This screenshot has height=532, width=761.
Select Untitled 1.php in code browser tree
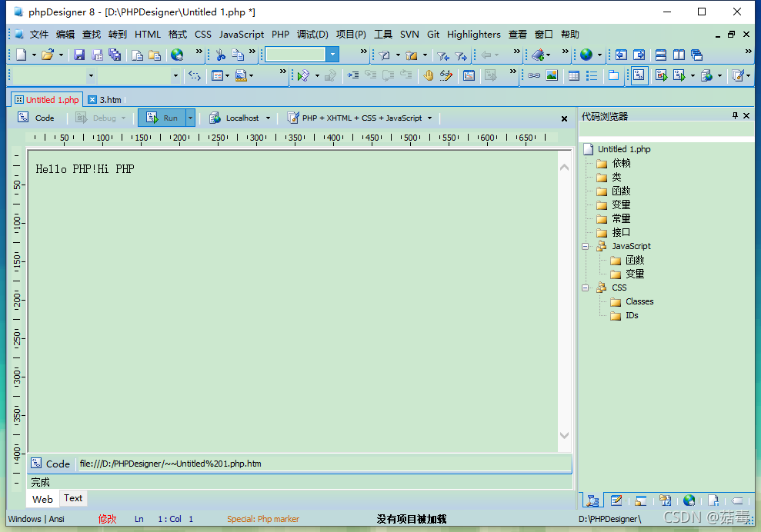coord(624,149)
